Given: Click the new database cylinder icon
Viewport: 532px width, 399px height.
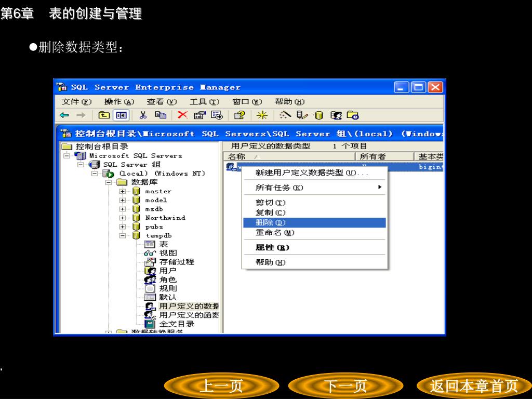Looking at the screenshot, I should (319, 116).
